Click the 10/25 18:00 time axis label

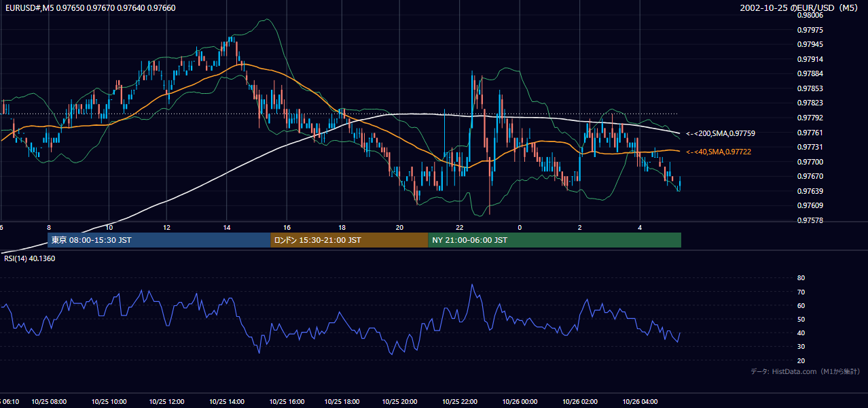342,402
